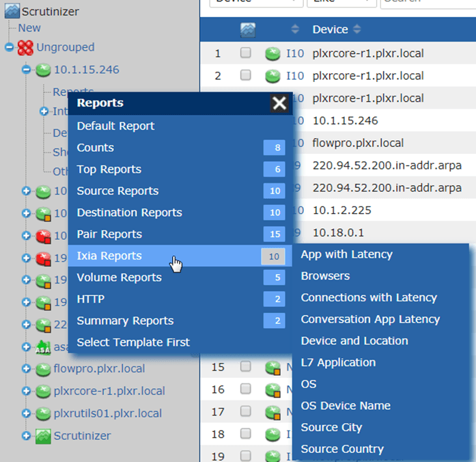
Task: Click 10.18.0.1 in device table
Action: [338, 232]
